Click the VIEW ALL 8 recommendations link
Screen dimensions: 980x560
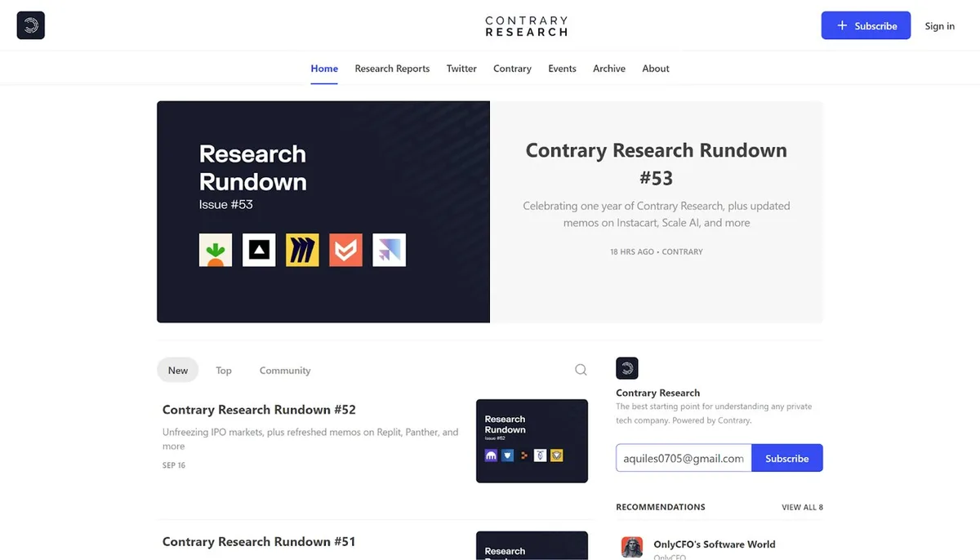[802, 507]
